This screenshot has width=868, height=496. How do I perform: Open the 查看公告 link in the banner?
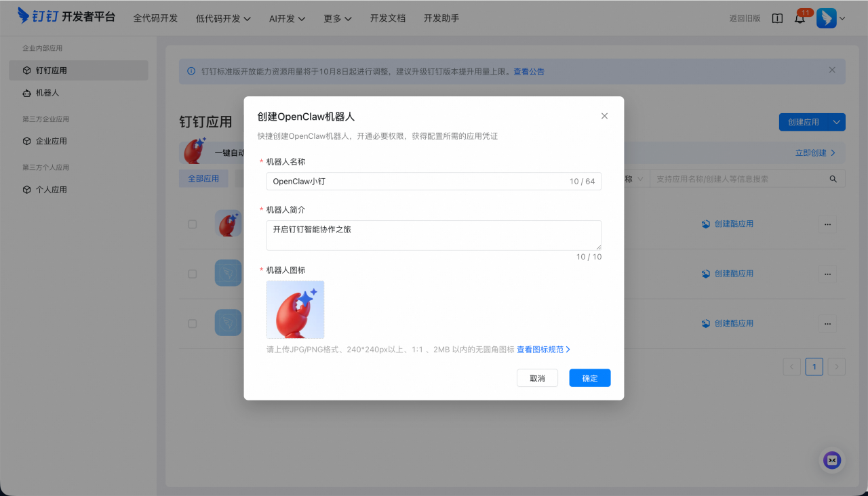[529, 71]
